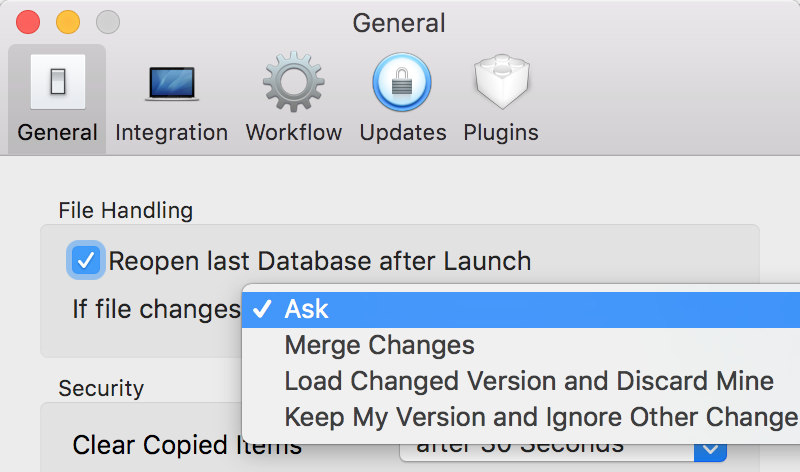This screenshot has height=472, width=800.
Task: Expand the Clear Copied Items dropdown arrow
Action: [710, 451]
